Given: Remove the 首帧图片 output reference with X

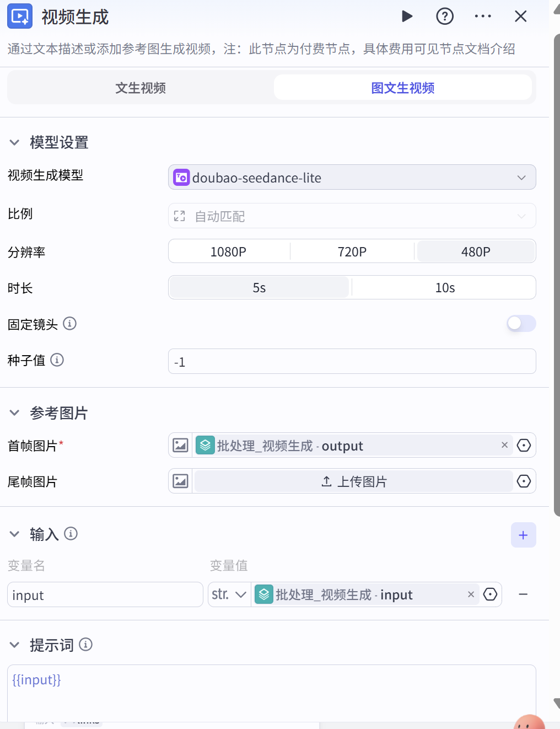Looking at the screenshot, I should pos(504,444).
